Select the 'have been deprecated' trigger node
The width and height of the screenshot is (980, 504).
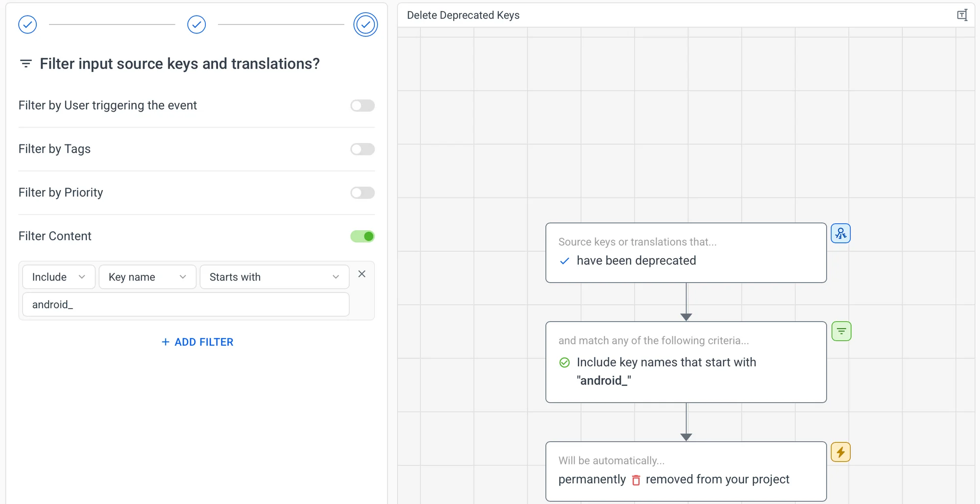point(686,253)
